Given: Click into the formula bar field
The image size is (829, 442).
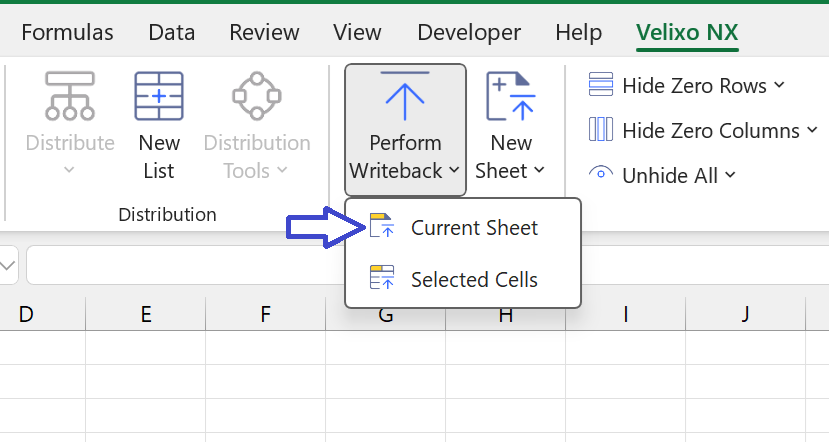Looking at the screenshot, I should pyautogui.click(x=185, y=265).
